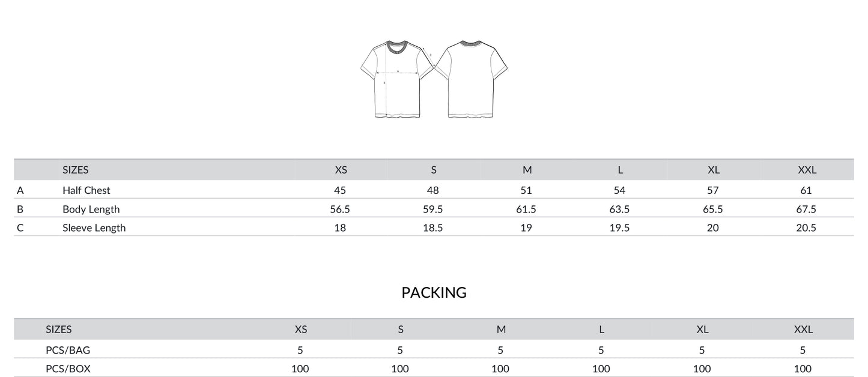Select the XXL header in measurements table
This screenshot has width=868, height=377.
pyautogui.click(x=807, y=170)
